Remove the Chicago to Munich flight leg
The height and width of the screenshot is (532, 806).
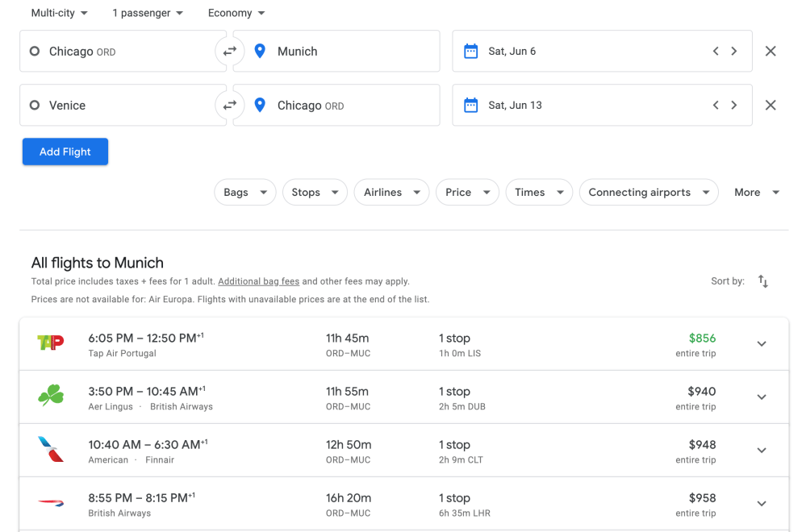pos(771,52)
